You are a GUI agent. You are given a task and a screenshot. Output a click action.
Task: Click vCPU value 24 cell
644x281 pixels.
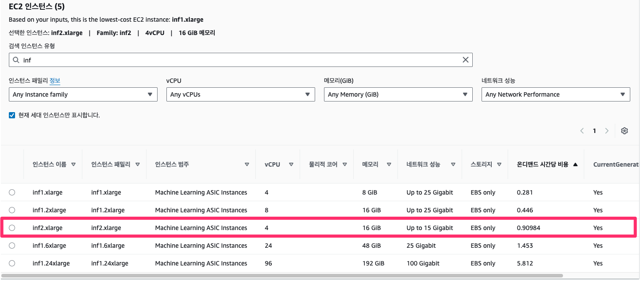click(x=268, y=246)
